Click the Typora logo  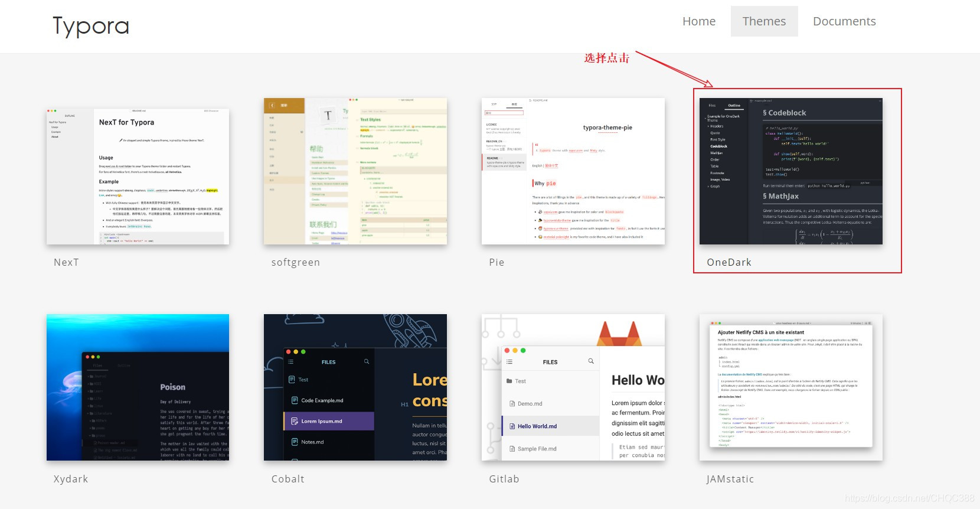click(91, 26)
